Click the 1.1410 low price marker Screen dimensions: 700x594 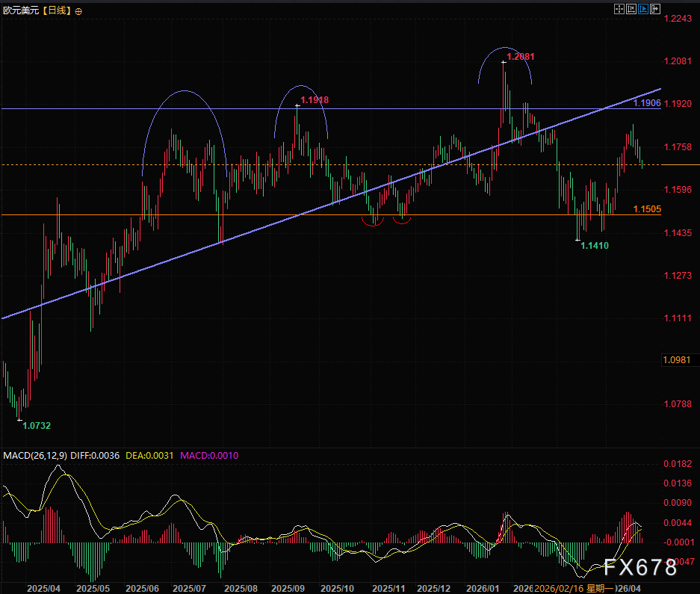(595, 245)
